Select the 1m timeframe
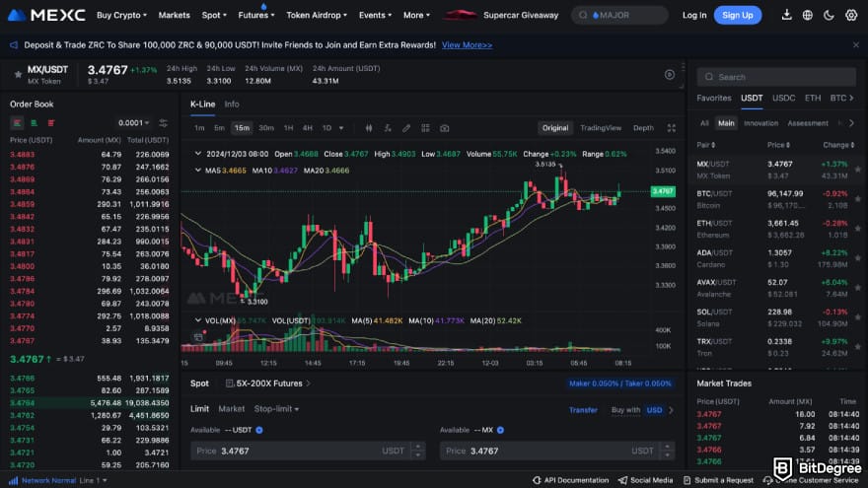Image resolution: width=868 pixels, height=488 pixels. coord(199,128)
